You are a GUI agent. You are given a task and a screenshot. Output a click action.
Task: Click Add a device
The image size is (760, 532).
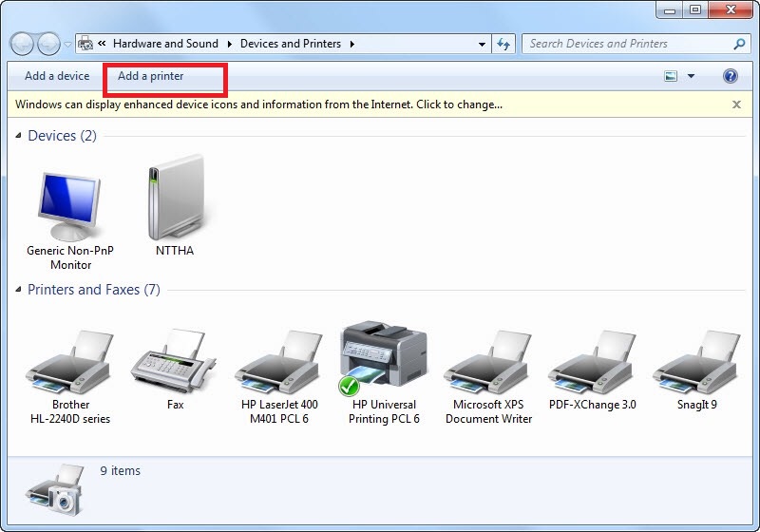coord(57,76)
